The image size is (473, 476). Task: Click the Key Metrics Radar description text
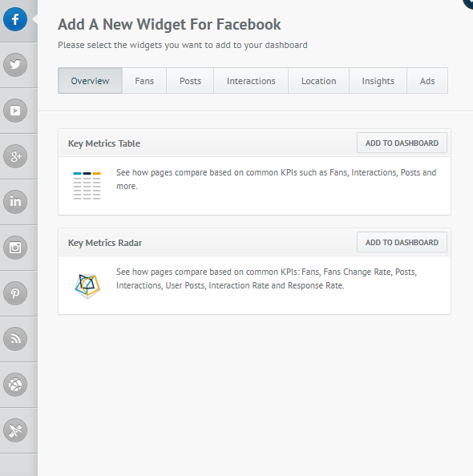(266, 279)
